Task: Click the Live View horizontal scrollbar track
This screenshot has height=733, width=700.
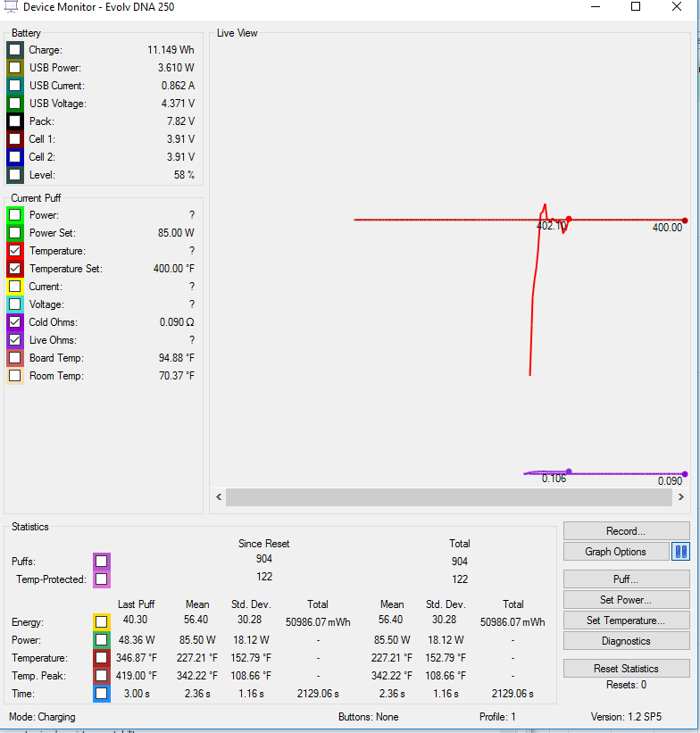Action: pos(446,497)
